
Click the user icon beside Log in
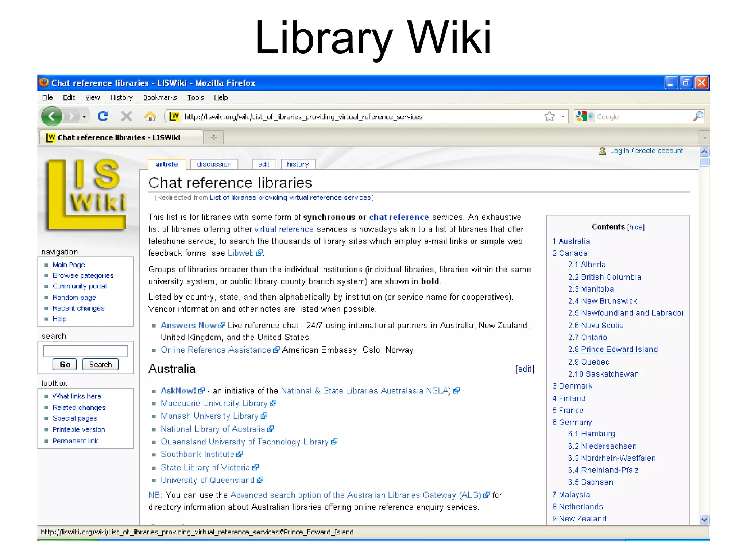(x=602, y=151)
